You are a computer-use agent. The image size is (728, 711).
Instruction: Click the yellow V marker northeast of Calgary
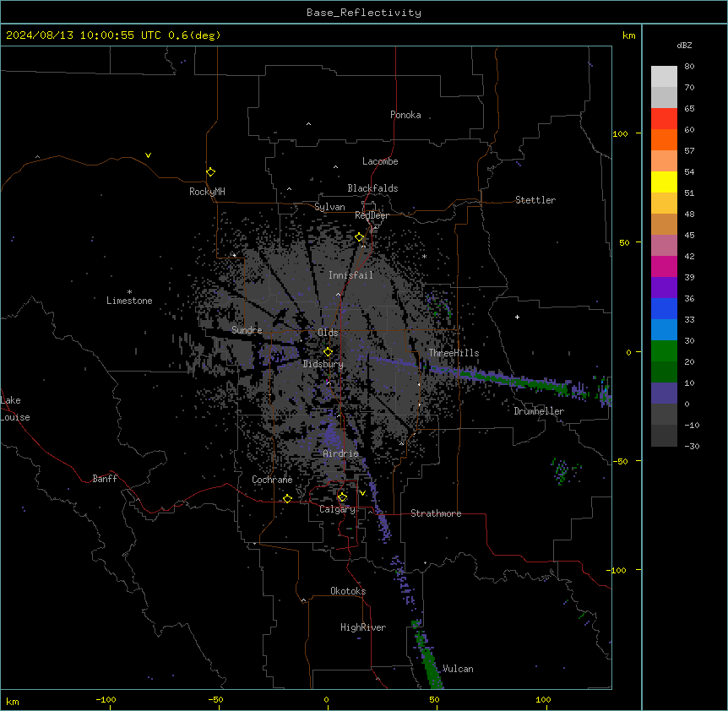[362, 493]
